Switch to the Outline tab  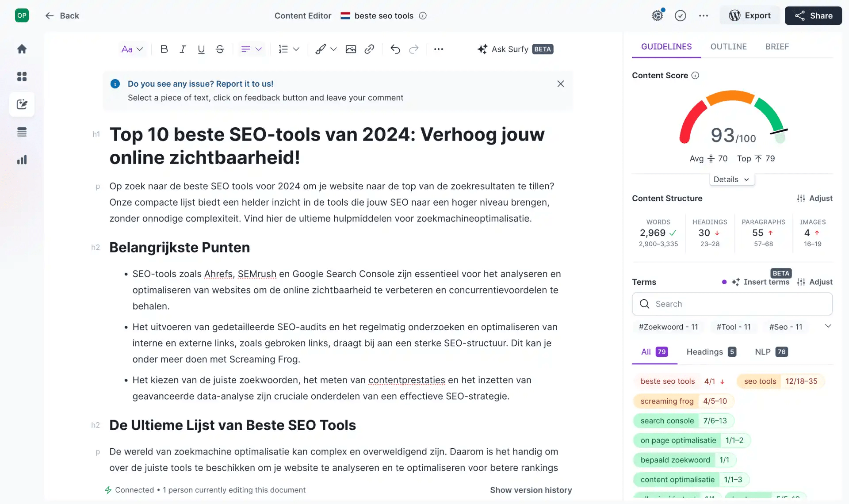(x=728, y=46)
